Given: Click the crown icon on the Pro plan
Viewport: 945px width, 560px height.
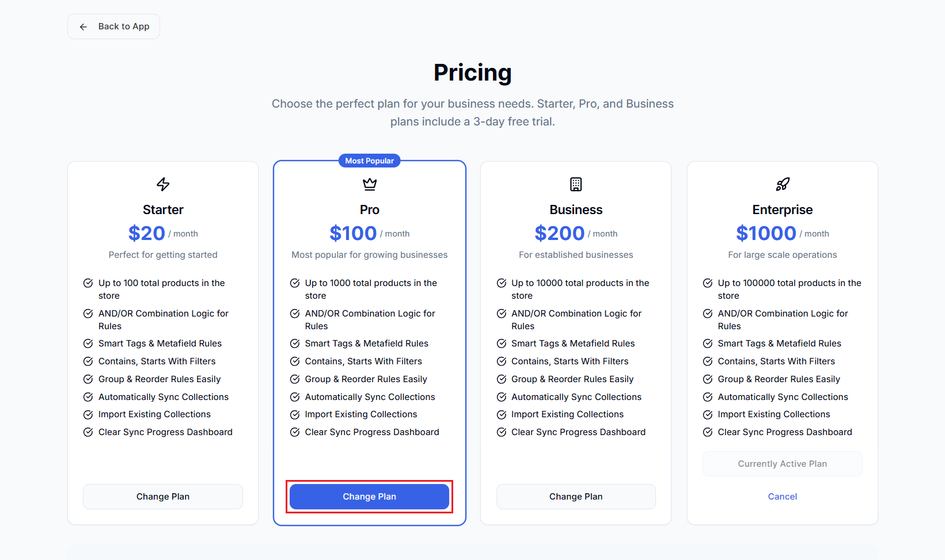Looking at the screenshot, I should (369, 184).
